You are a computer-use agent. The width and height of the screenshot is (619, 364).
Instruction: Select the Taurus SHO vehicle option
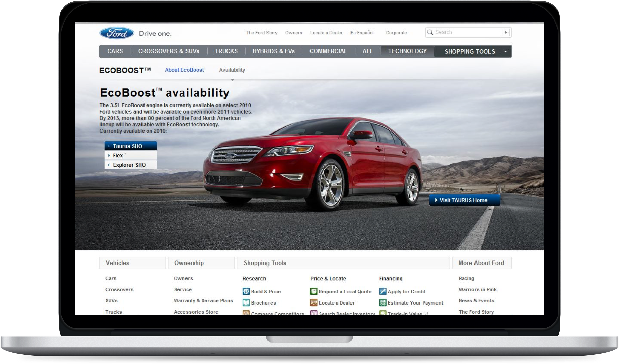point(131,146)
